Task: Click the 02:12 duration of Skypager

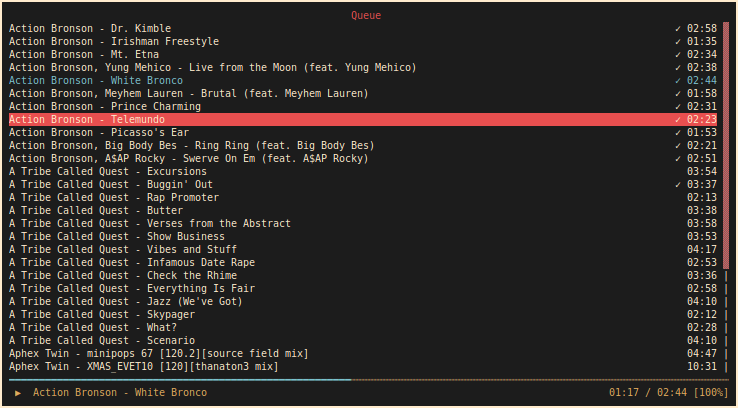Action: click(702, 315)
